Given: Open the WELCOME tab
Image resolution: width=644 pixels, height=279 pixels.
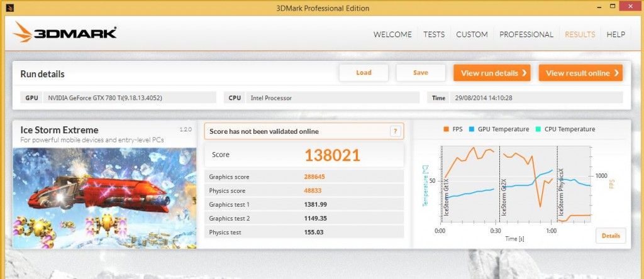Looking at the screenshot, I should point(392,35).
